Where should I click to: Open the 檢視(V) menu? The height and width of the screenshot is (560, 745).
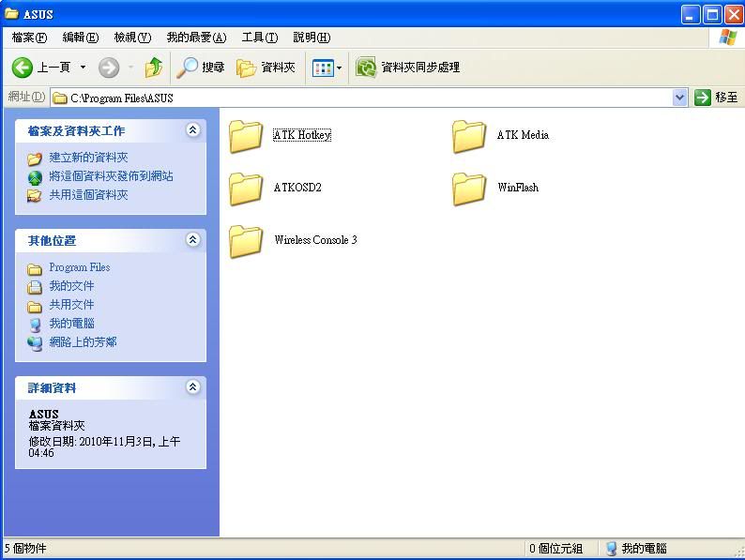coord(132,37)
